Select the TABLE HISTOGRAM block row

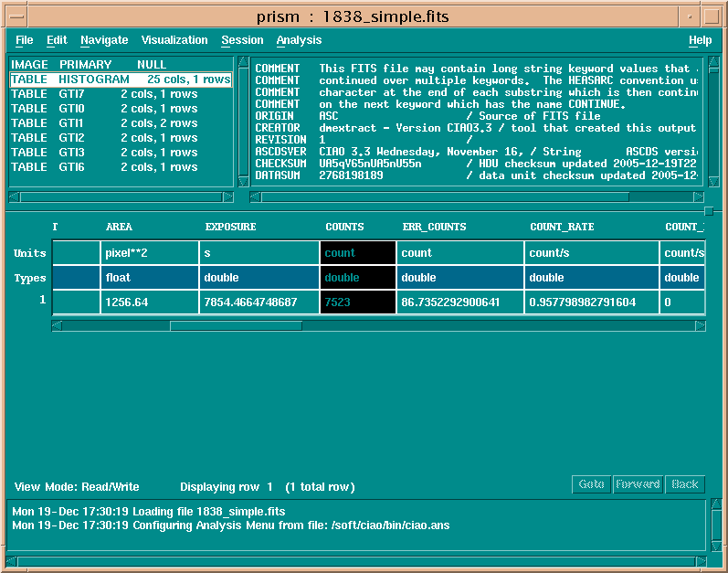[x=121, y=80]
